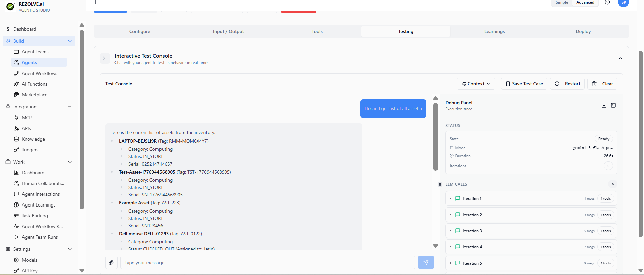Expand Iteration 4 LLM call
644x275 pixels.
(531, 247)
